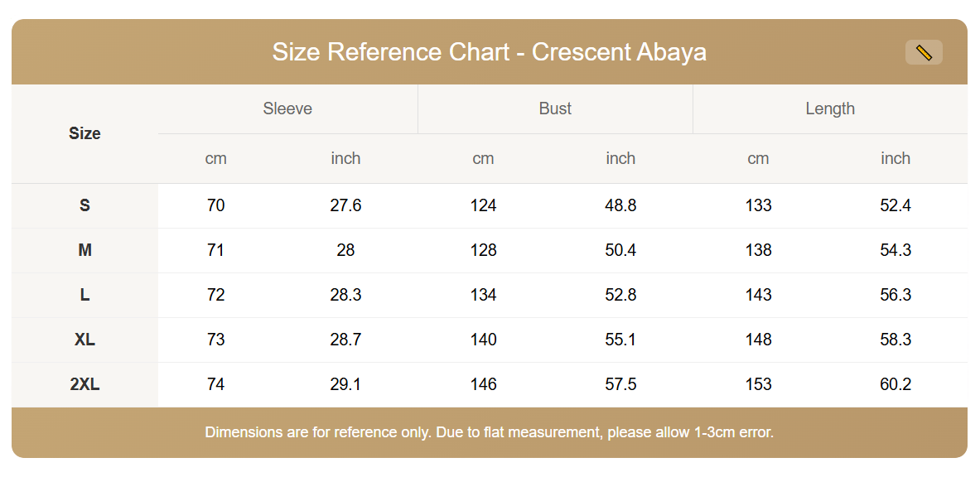The image size is (980, 482).
Task: Click the 148 cm length cell
Action: [758, 340]
